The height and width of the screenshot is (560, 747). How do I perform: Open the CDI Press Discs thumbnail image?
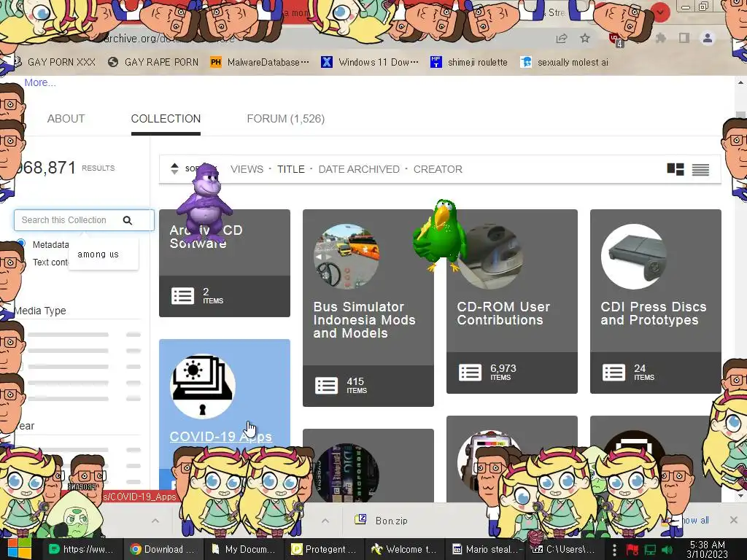[634, 257]
